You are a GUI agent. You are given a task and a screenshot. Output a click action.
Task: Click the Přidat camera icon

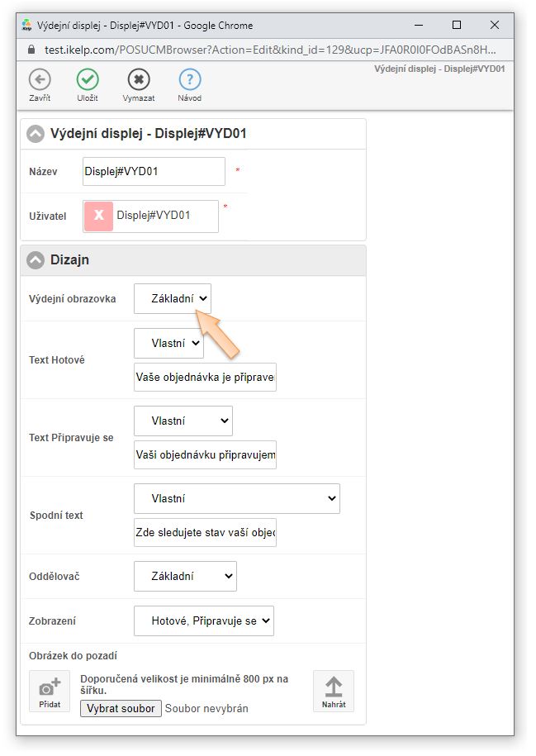(50, 690)
